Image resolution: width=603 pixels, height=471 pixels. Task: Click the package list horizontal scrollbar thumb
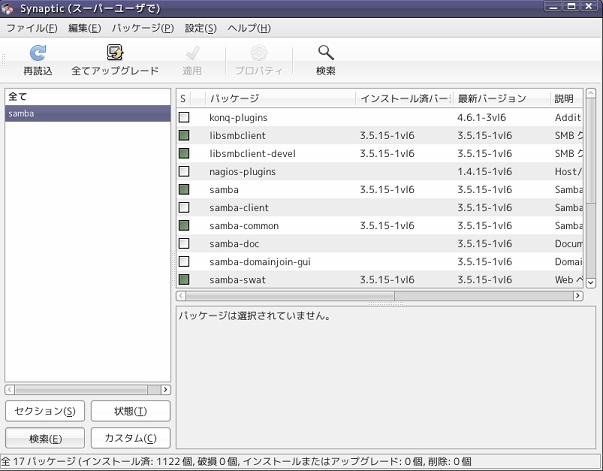click(x=290, y=296)
